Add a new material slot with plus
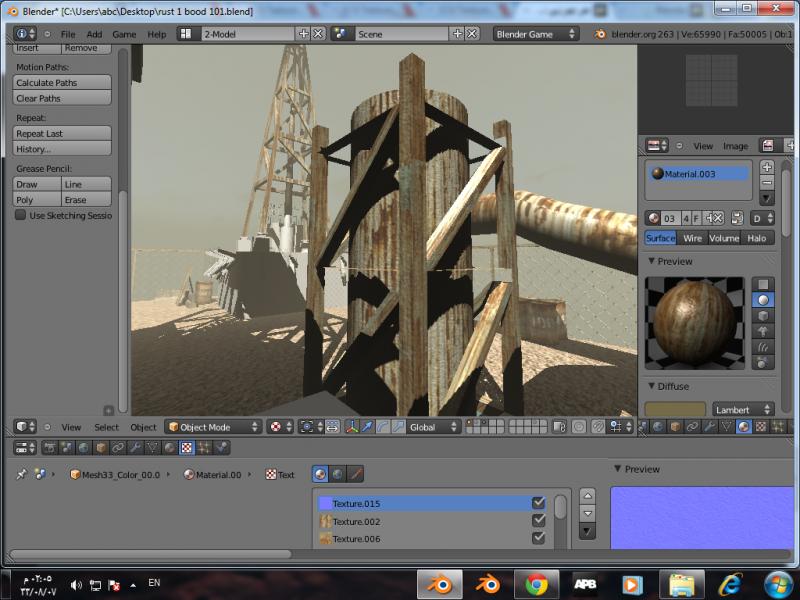This screenshot has width=800, height=600. click(x=767, y=167)
